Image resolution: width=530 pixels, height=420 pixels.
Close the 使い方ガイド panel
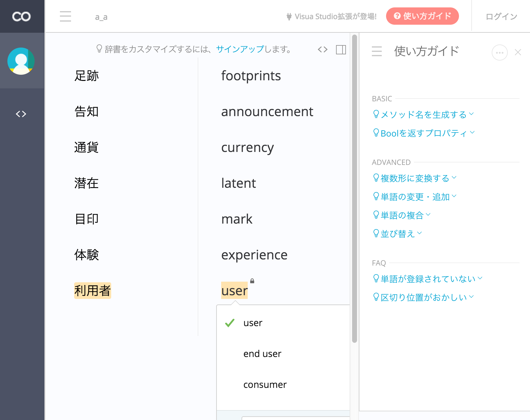518,52
